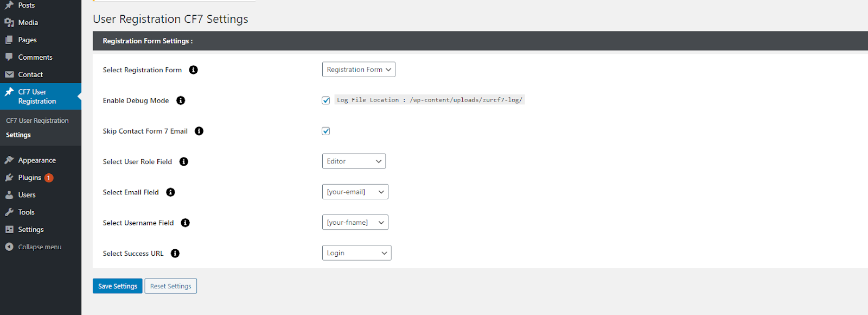Open the Appearance menu in sidebar
The height and width of the screenshot is (315, 868).
(37, 160)
